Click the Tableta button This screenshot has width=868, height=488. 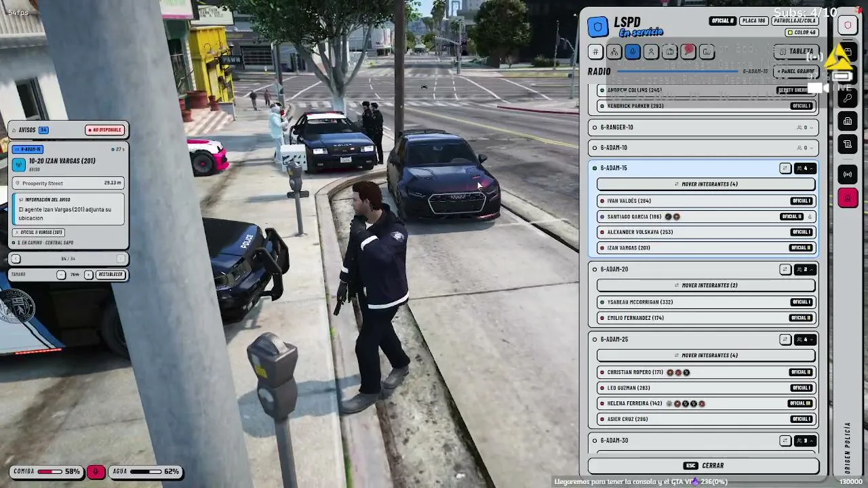pyautogui.click(x=797, y=52)
